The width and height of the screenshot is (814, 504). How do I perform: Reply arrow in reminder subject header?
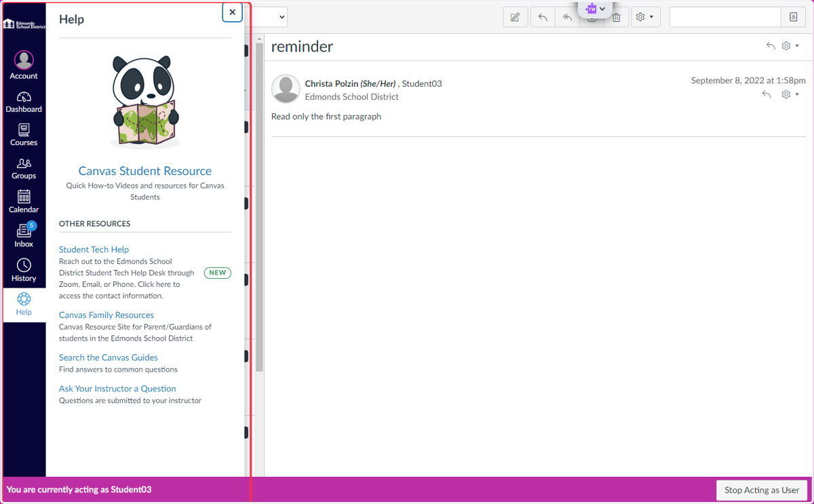771,46
